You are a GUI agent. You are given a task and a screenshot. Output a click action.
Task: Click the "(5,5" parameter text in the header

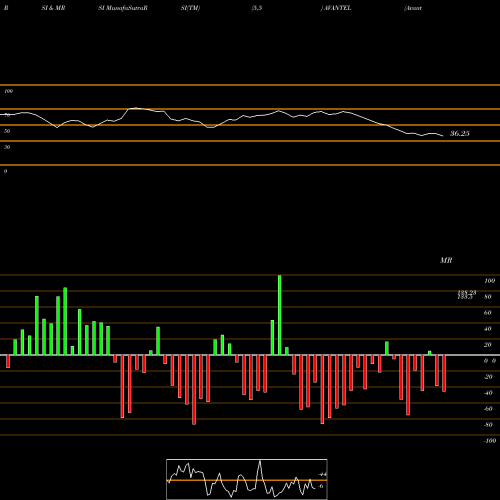tap(257, 8)
